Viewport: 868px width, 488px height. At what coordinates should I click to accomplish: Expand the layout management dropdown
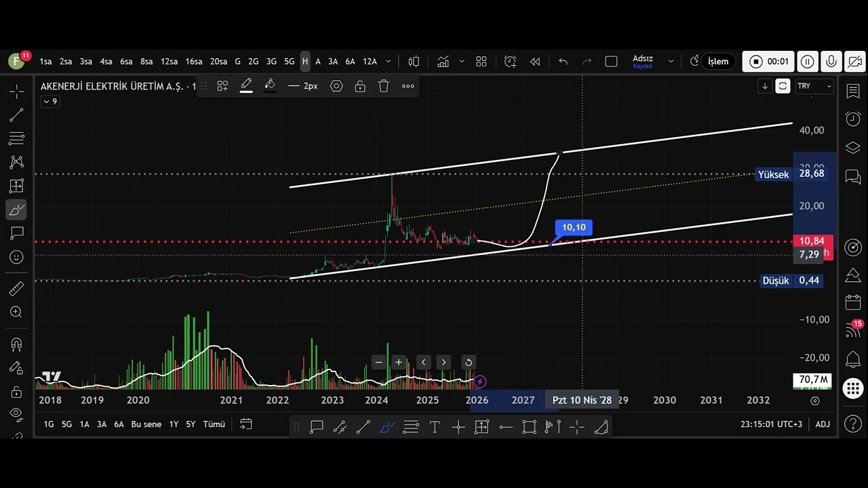pyautogui.click(x=671, y=62)
